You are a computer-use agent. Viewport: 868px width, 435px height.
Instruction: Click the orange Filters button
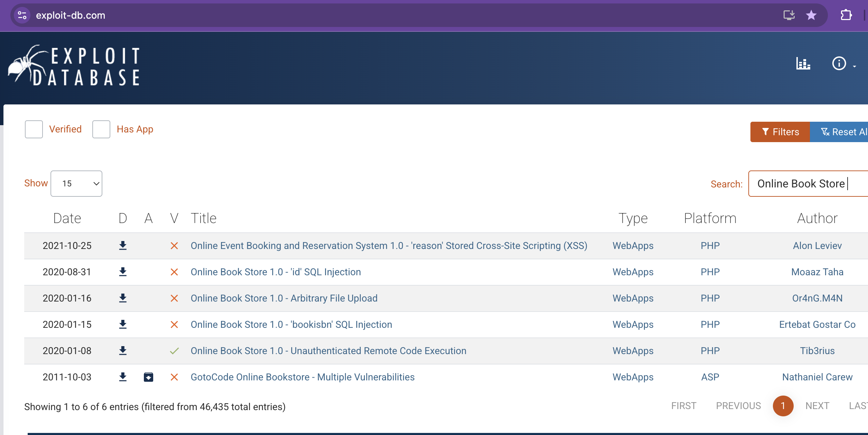[780, 132]
